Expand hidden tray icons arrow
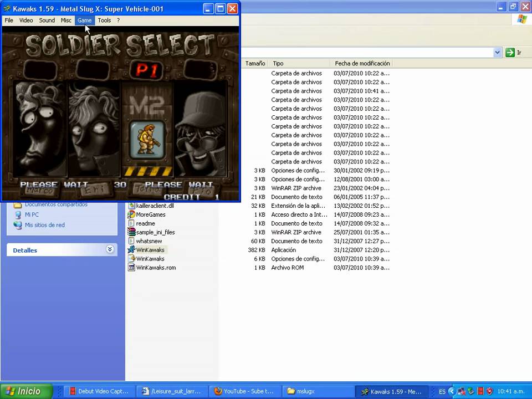 [x=452, y=392]
